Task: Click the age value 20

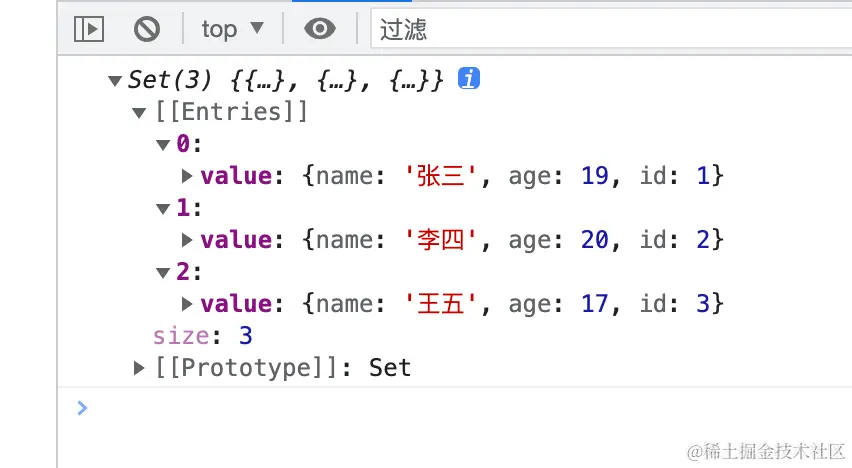Action: [x=594, y=240]
